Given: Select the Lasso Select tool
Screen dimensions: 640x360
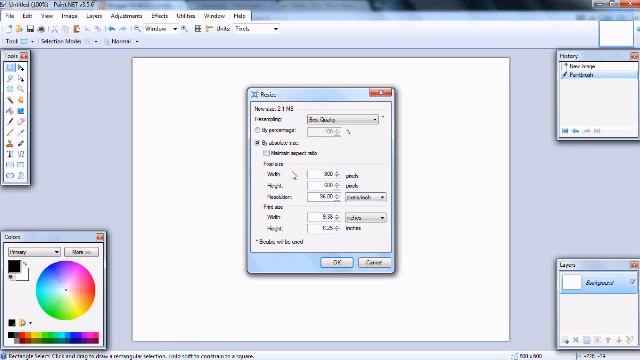Looking at the screenshot, I should pyautogui.click(x=10, y=78).
